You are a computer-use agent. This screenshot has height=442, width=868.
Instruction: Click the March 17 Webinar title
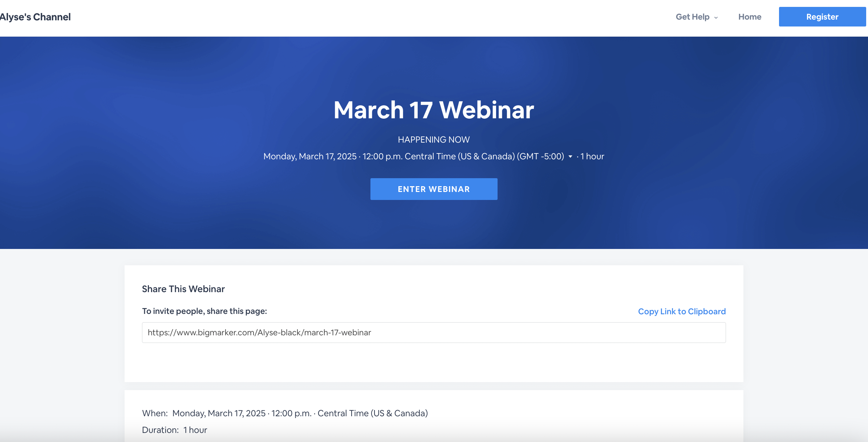(433, 110)
